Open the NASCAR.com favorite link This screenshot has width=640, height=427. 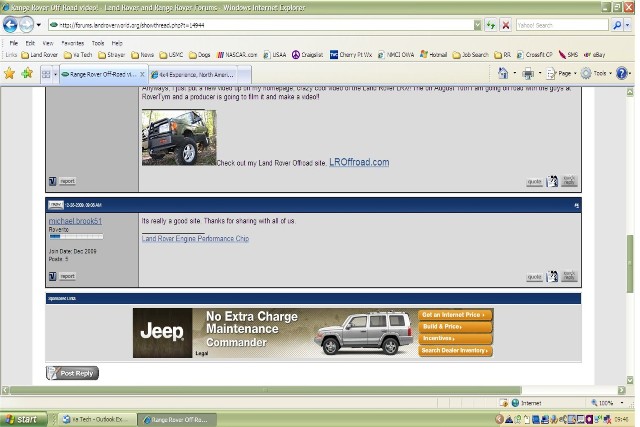(x=237, y=55)
